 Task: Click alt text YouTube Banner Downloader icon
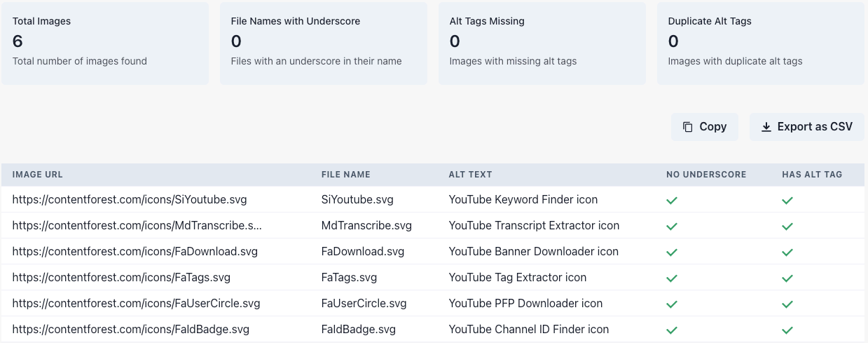click(534, 252)
